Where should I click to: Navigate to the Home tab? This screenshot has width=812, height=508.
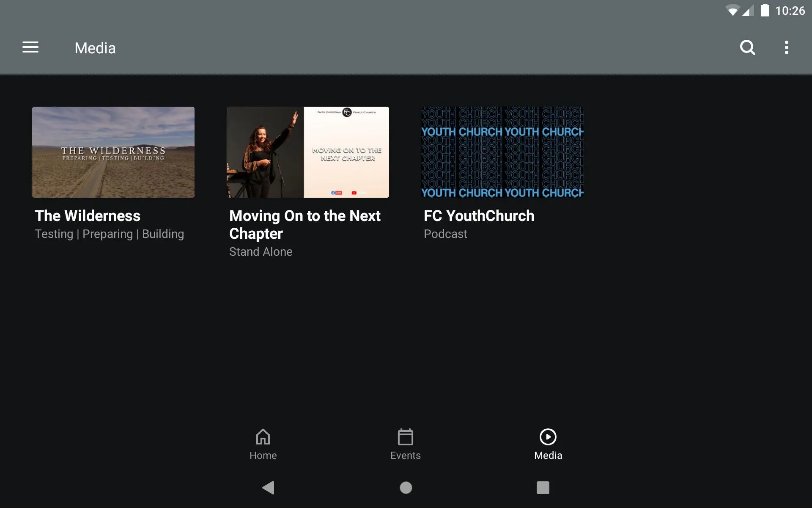pyautogui.click(x=263, y=444)
